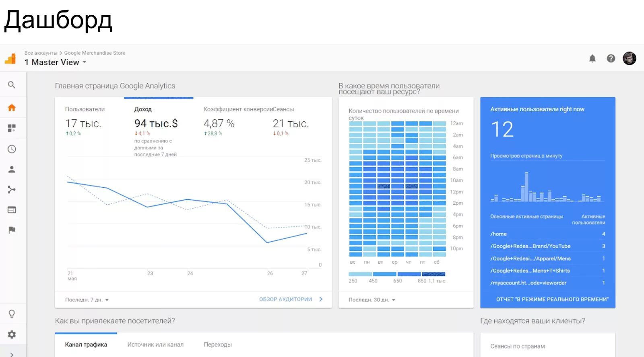This screenshot has width=644, height=357.
Task: Switch to Источник или канал tab
Action: (x=155, y=345)
